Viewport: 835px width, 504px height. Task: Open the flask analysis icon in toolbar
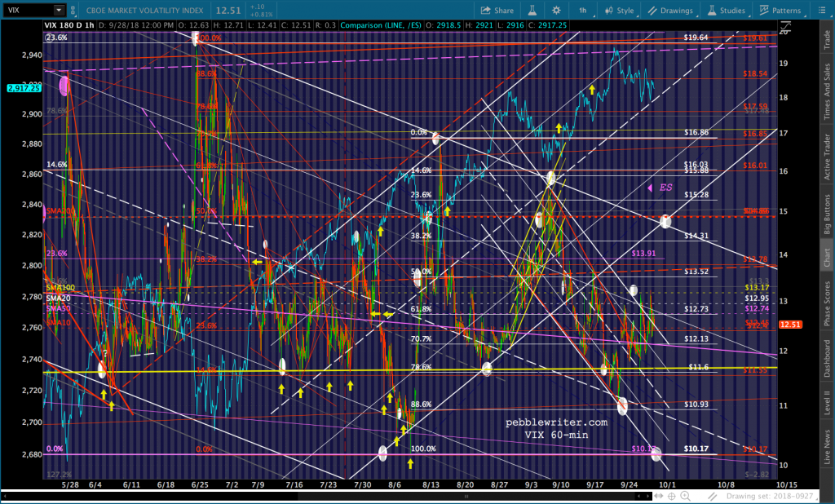pos(532,10)
